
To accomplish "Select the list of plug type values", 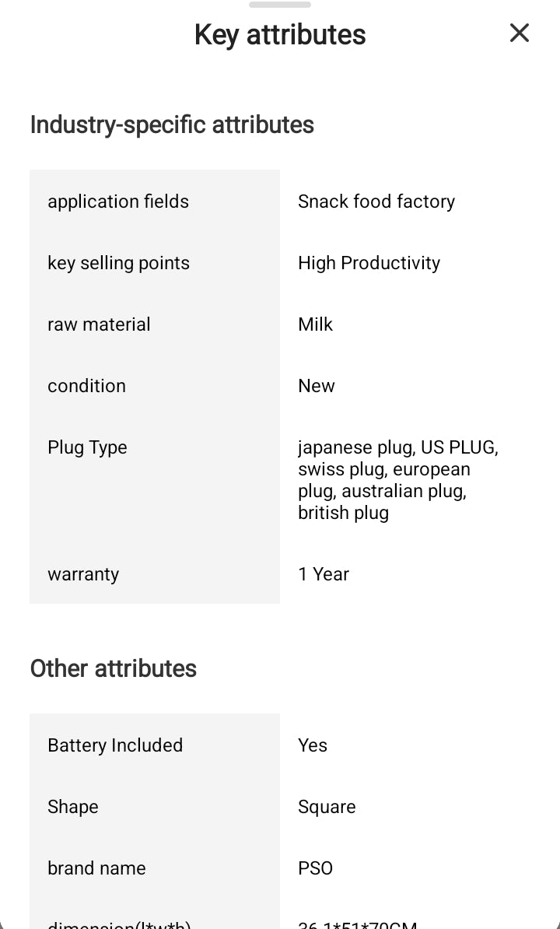I will click(397, 480).
